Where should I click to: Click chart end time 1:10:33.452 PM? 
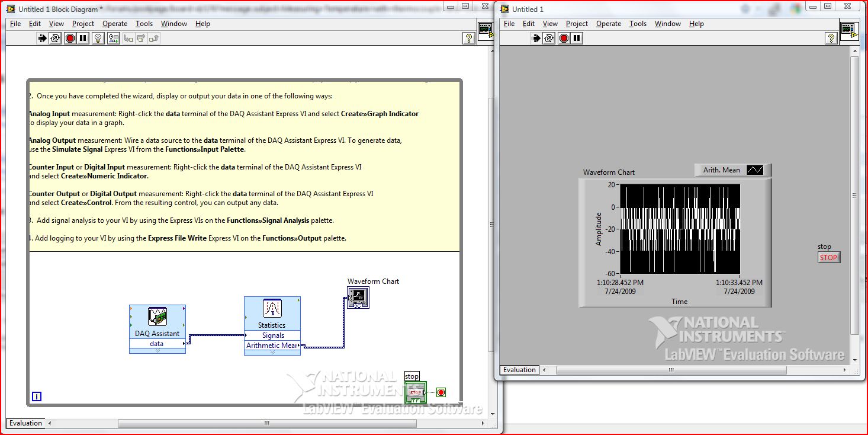click(739, 283)
